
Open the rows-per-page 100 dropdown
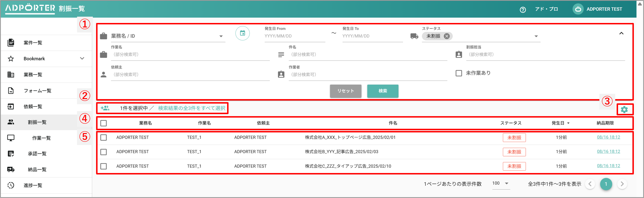pyautogui.click(x=501, y=184)
